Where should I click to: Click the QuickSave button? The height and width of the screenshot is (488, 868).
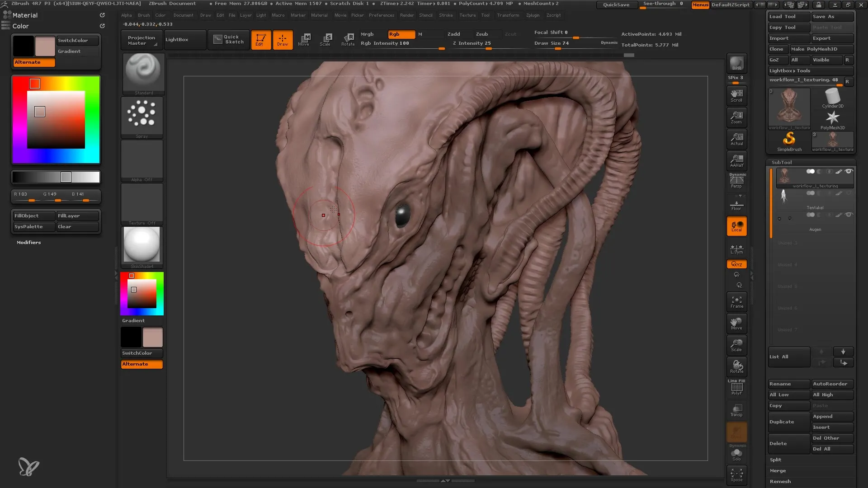[x=617, y=5]
